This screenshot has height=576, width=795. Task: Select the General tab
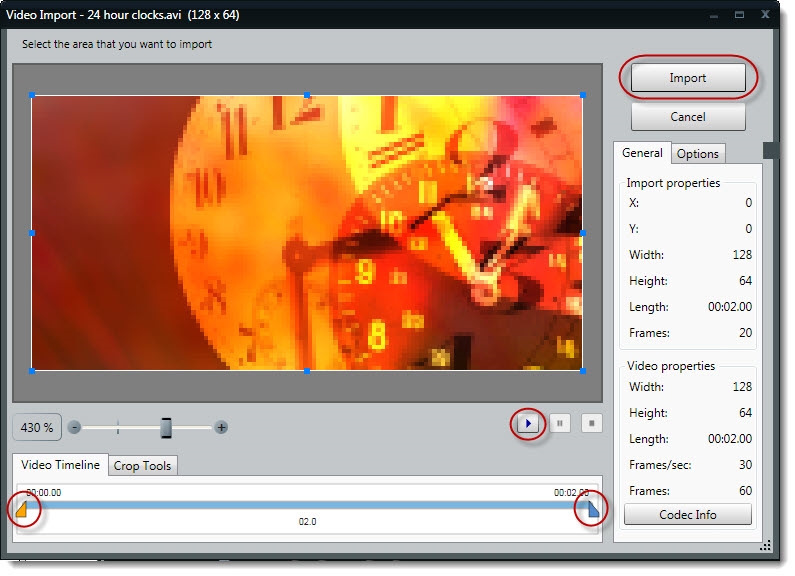641,153
